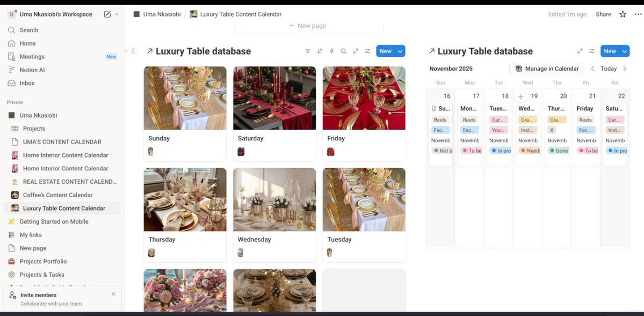Open gallery view settings icon

(367, 52)
